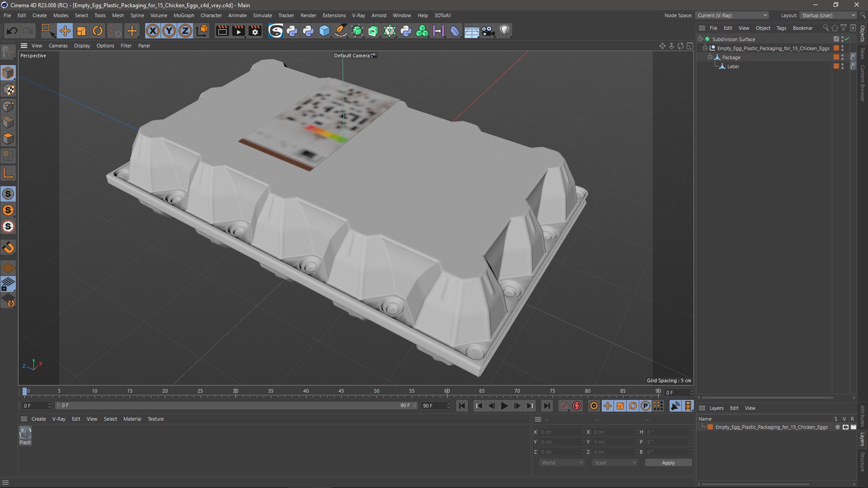Click the World coordinate dropdown

pyautogui.click(x=560, y=462)
